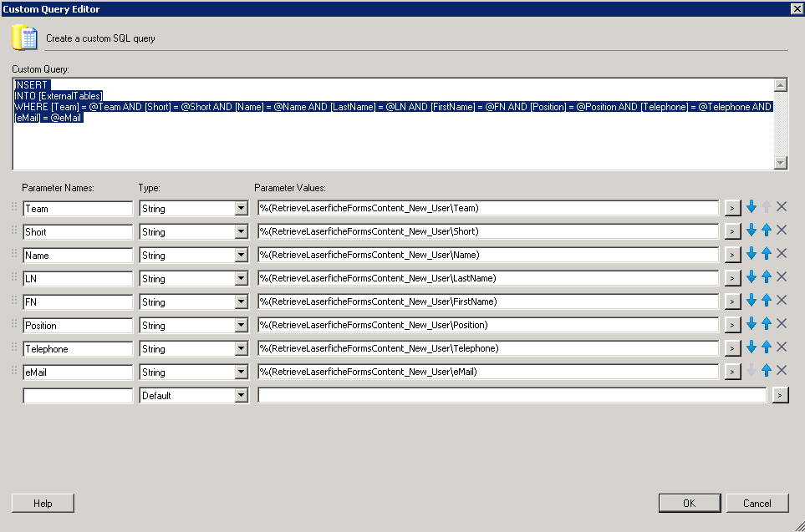Screen dimensions: 805x532
Task: Edit the Telephone parameter name field
Action: [x=78, y=349]
